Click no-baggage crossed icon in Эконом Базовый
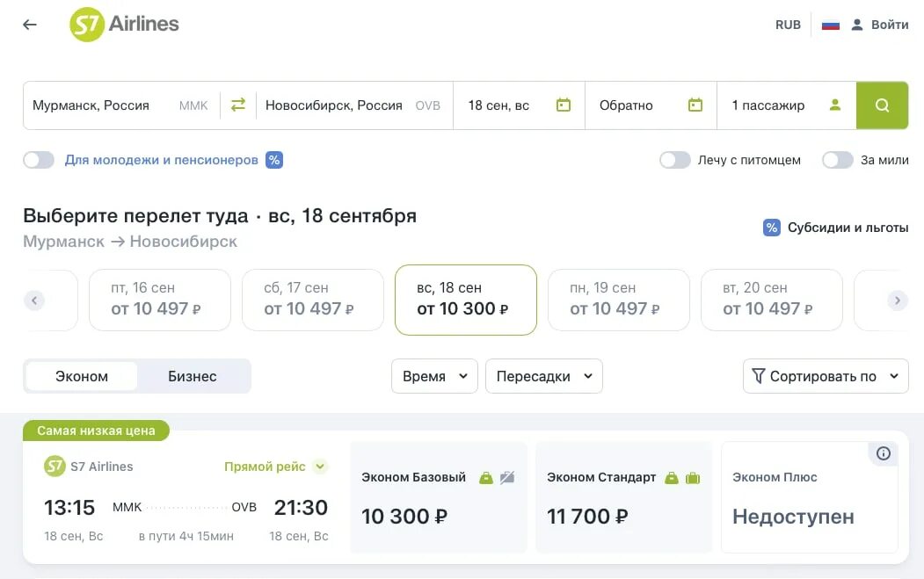This screenshot has width=924, height=579. [507, 478]
